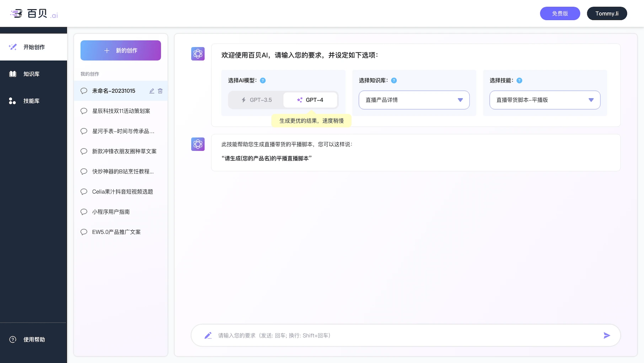Image resolution: width=644 pixels, height=363 pixels.
Task: Click the help icon next to 选择AI模型
Action: pyautogui.click(x=262, y=80)
